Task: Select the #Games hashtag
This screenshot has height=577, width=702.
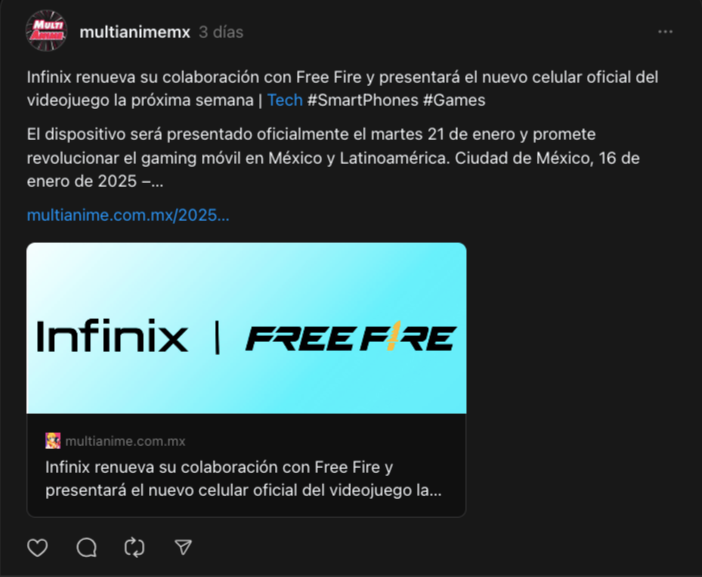Action: [x=454, y=100]
